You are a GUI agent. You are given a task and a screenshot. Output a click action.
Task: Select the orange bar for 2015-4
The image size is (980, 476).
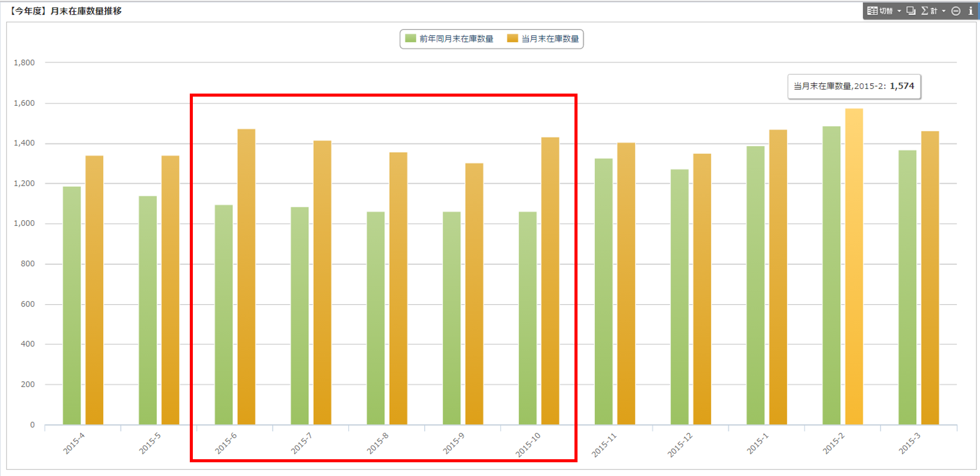pos(94,290)
